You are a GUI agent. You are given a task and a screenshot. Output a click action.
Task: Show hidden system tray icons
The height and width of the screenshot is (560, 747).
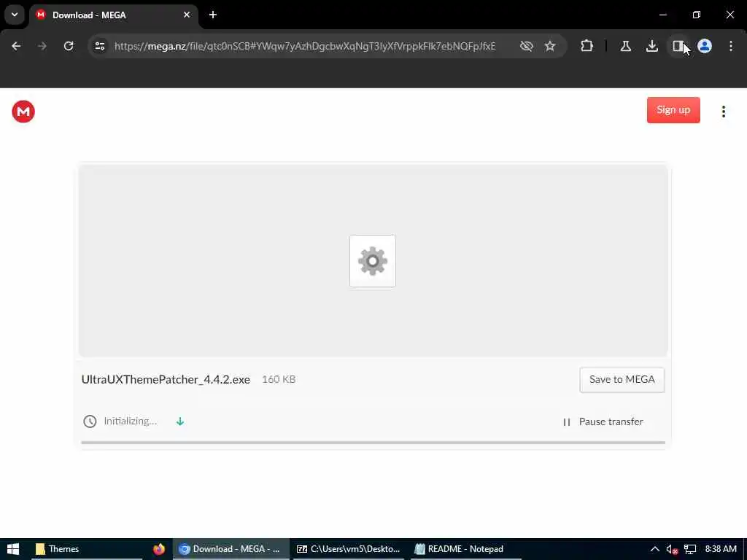(x=654, y=549)
